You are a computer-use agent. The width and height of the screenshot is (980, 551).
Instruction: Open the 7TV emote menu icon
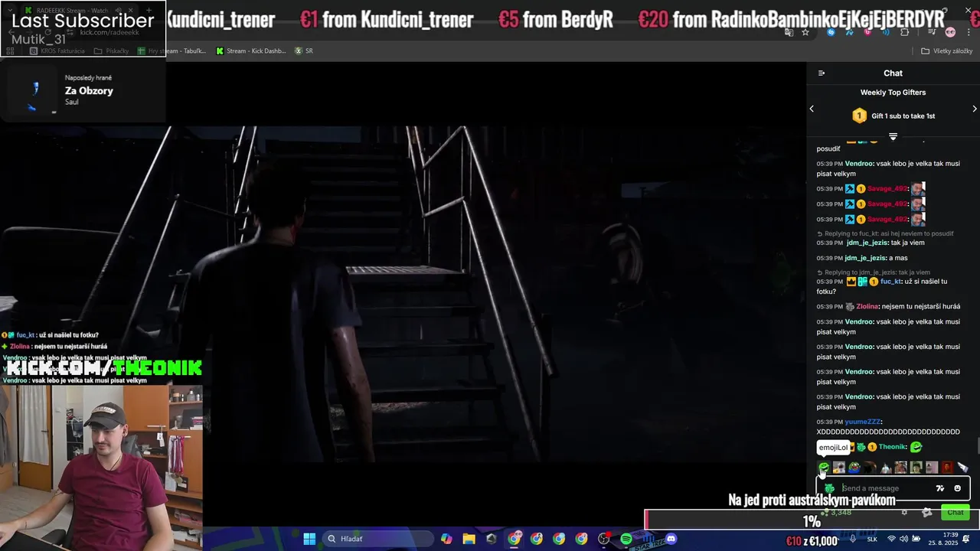[x=940, y=488]
